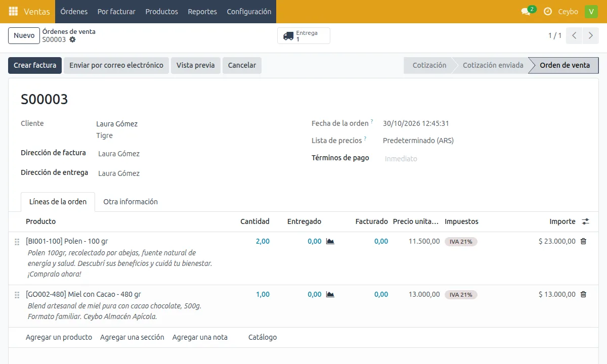
Task: Open the Por facturar menu
Action: pyautogui.click(x=116, y=12)
